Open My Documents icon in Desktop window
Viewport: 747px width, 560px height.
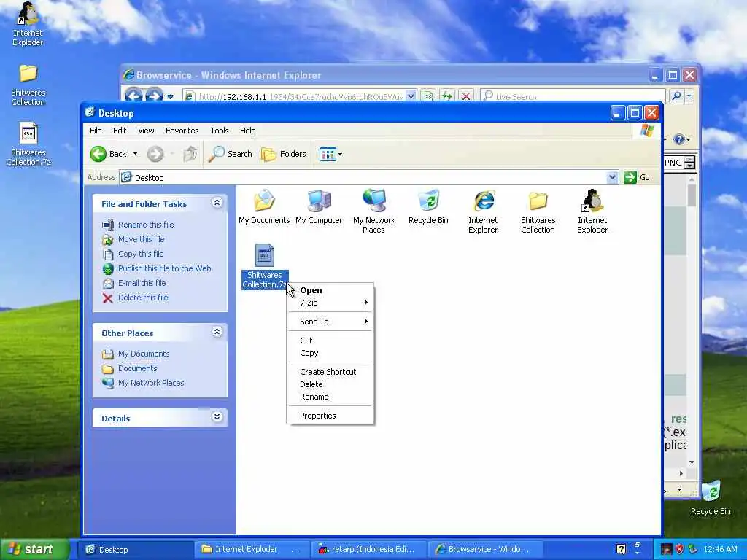tap(264, 206)
